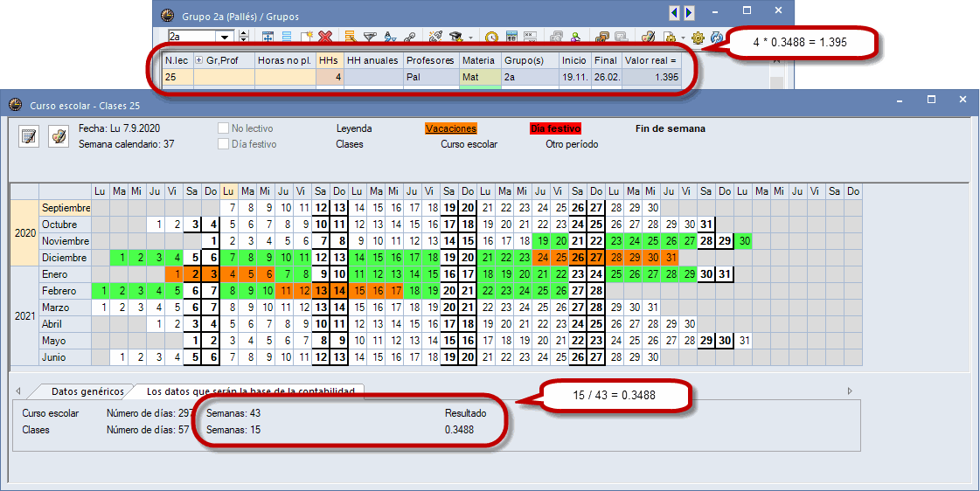Click the Grupo(s) column header
Image resolution: width=980 pixels, height=491 pixels.
[x=530, y=60]
